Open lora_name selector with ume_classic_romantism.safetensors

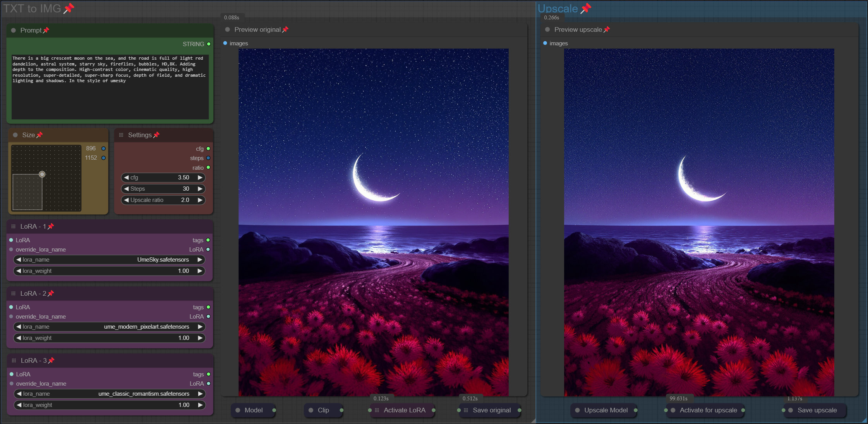point(110,394)
